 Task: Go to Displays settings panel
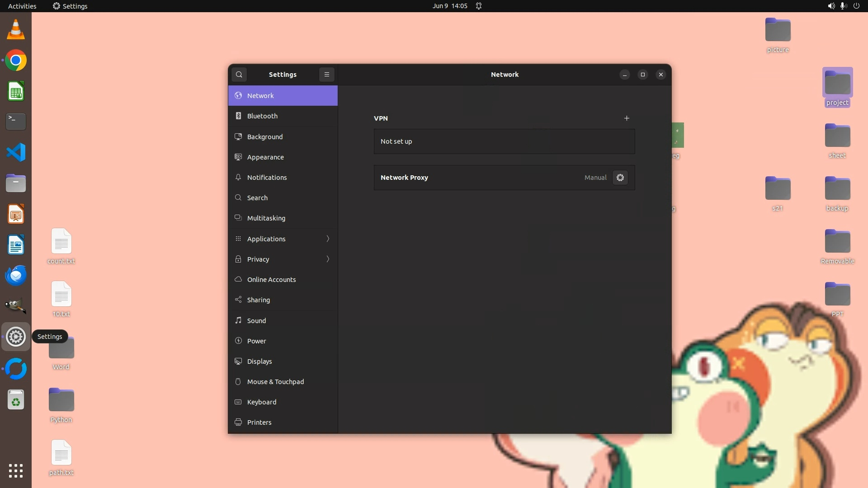(259, 361)
